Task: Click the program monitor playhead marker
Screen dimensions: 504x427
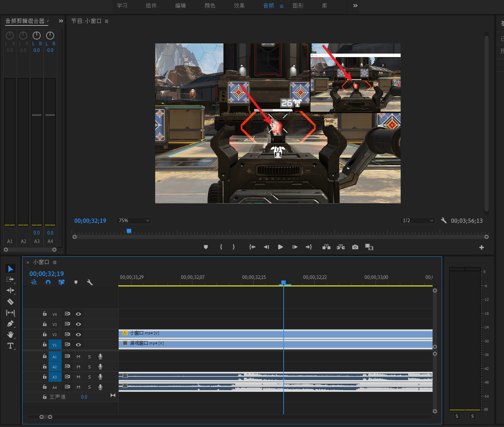Action: tap(129, 231)
